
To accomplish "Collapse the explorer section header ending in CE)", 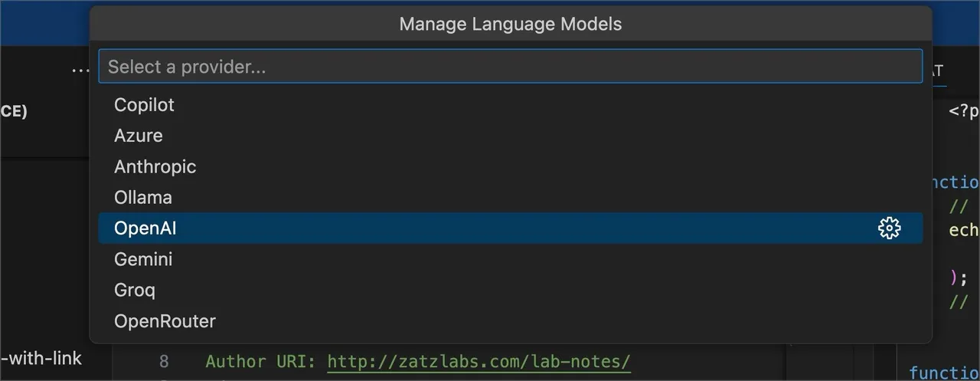I will (14, 110).
